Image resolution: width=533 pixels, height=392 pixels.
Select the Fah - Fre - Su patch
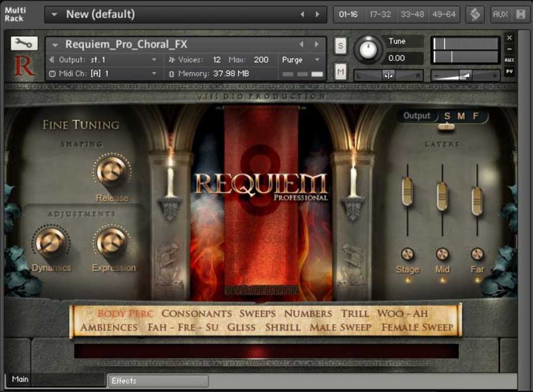point(183,327)
